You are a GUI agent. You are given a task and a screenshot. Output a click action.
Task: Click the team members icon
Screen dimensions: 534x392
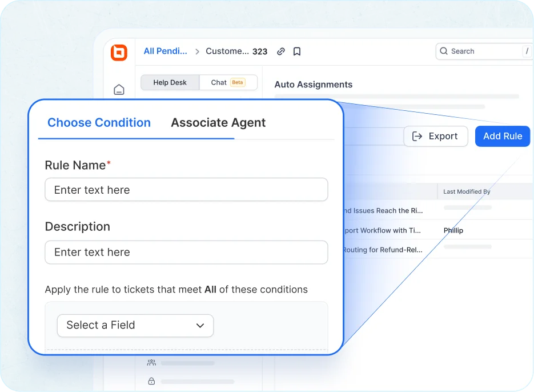151,363
